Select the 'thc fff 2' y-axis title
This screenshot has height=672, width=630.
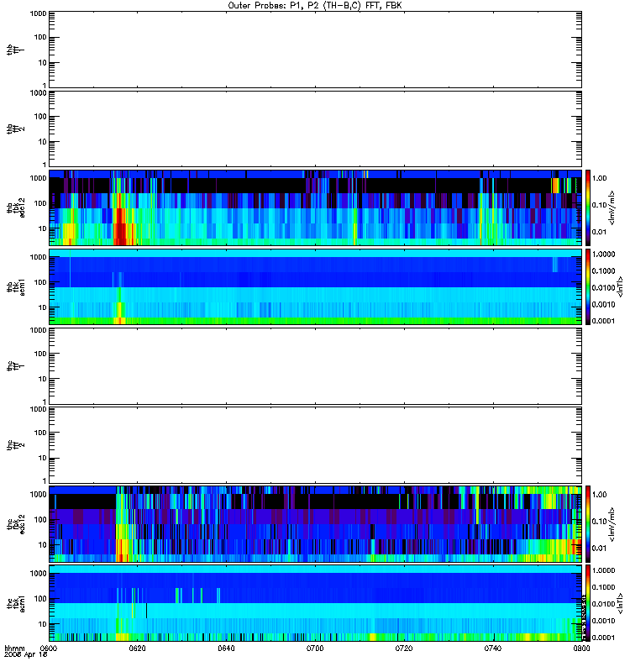click(14, 445)
